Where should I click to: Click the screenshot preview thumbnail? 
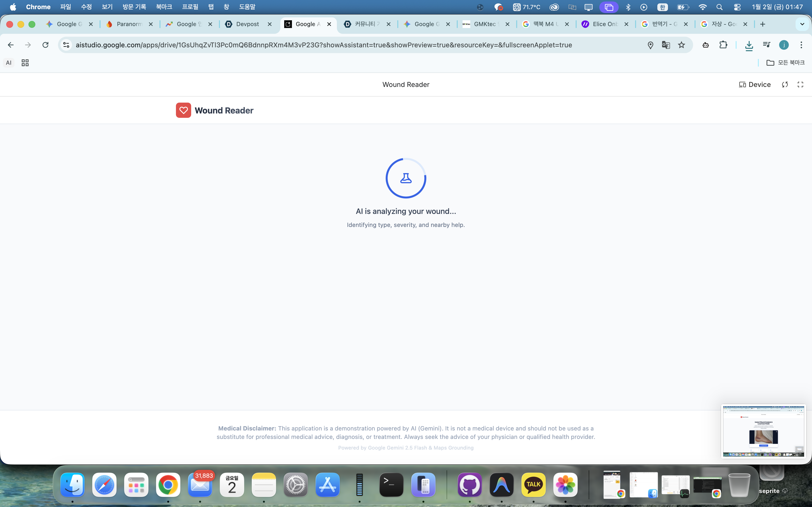click(x=763, y=431)
